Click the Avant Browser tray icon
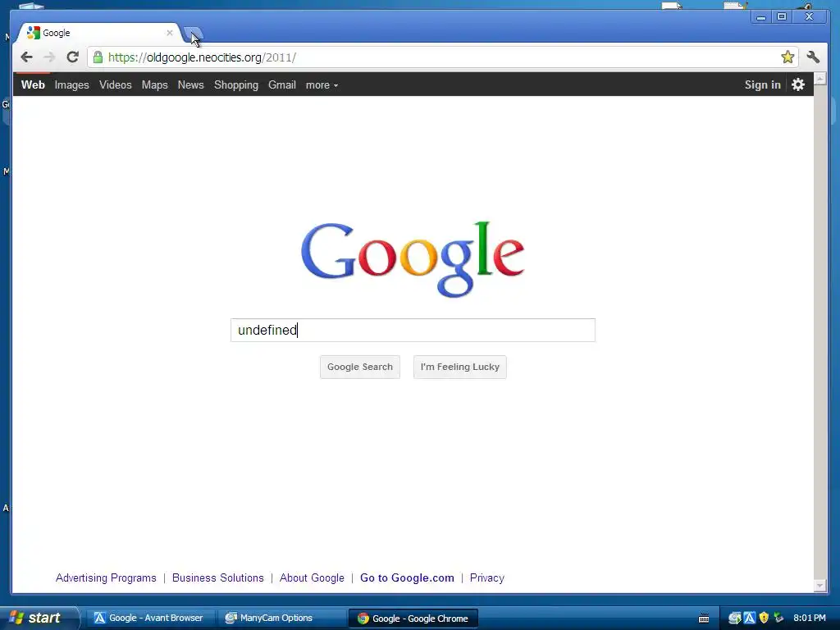Image resolution: width=840 pixels, height=630 pixels. tap(750, 619)
